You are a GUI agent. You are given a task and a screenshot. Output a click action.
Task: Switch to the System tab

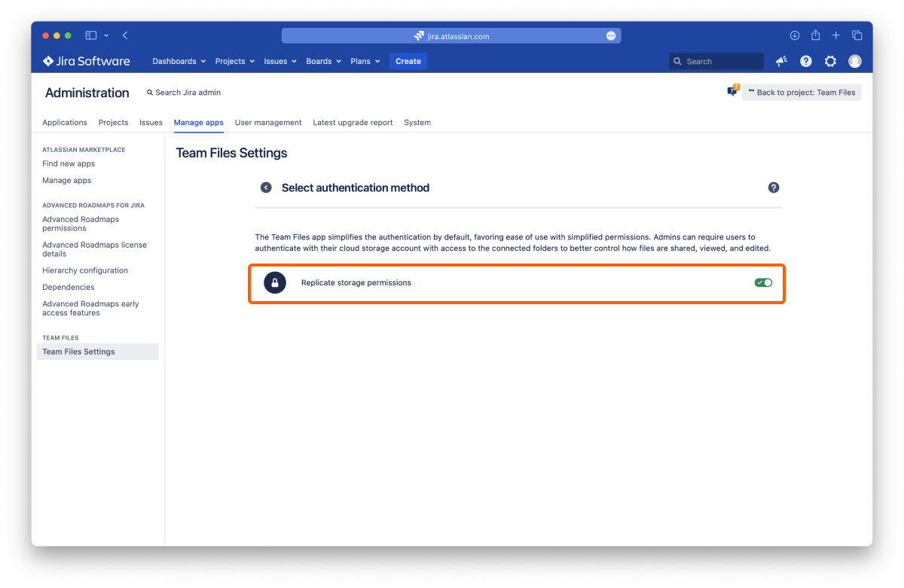click(x=417, y=122)
